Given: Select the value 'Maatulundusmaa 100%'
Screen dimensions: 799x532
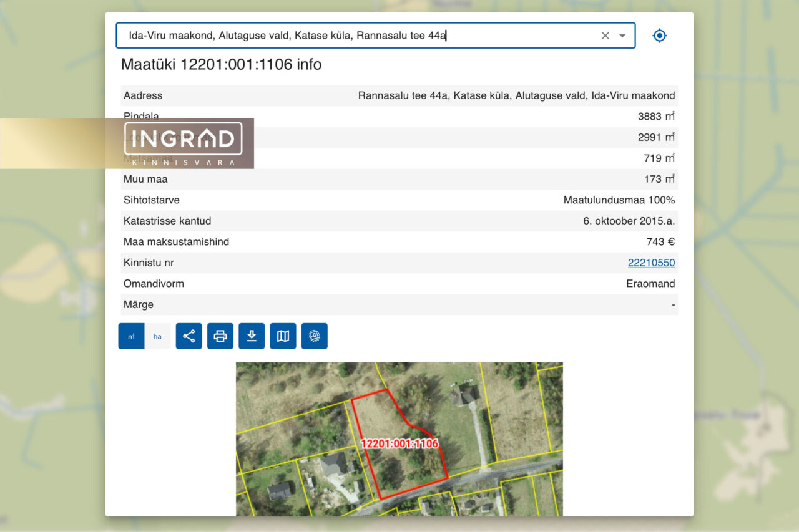Looking at the screenshot, I should 619,200.
